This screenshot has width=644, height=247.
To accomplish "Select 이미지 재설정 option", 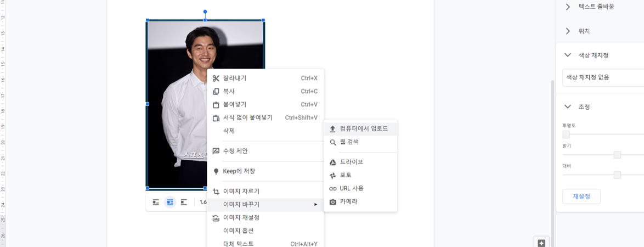I will click(265, 218).
